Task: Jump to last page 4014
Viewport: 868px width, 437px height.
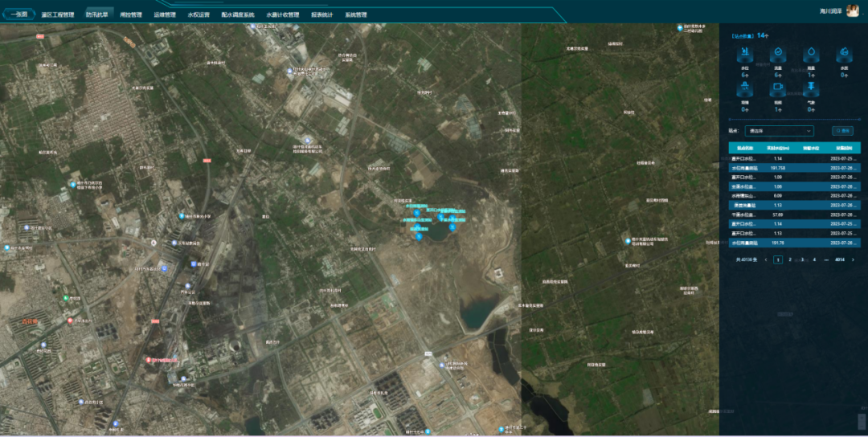Action: 840,259
